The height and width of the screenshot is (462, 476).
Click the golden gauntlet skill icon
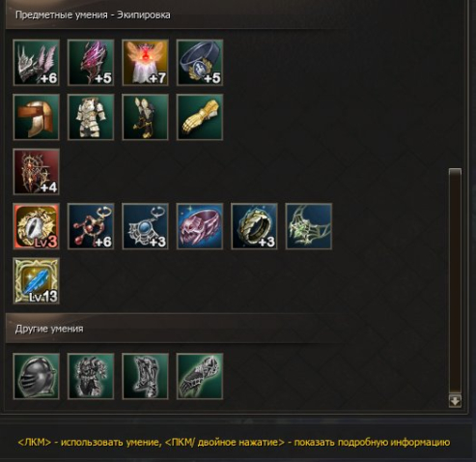[x=200, y=117]
